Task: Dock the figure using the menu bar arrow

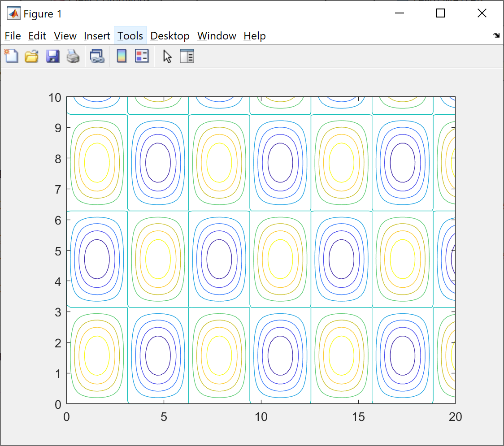Action: tap(496, 36)
